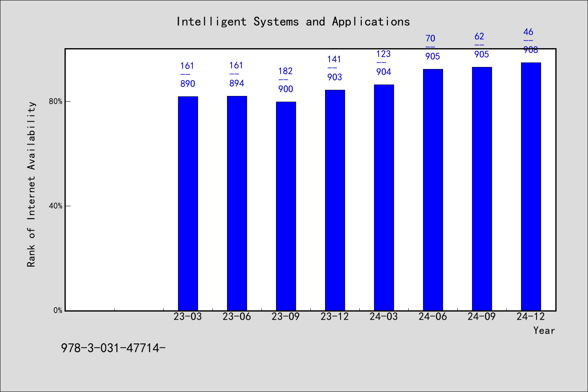Image resolution: width=588 pixels, height=392 pixels.
Task: Click the total value 908
Action: click(x=531, y=50)
